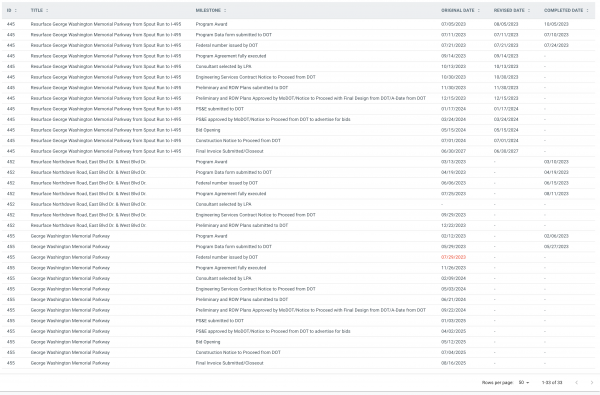Sort by the Milestone column header
The height and width of the screenshot is (395, 600).
coord(208,10)
